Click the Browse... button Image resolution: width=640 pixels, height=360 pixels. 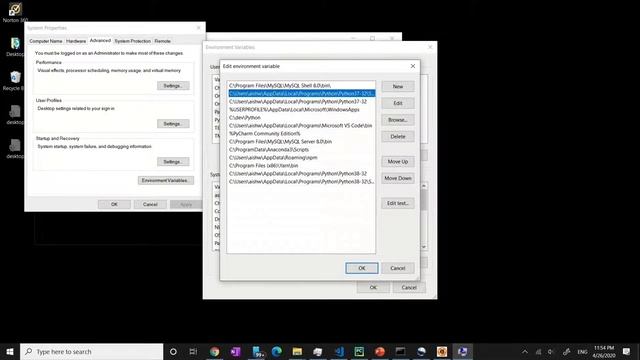(398, 120)
